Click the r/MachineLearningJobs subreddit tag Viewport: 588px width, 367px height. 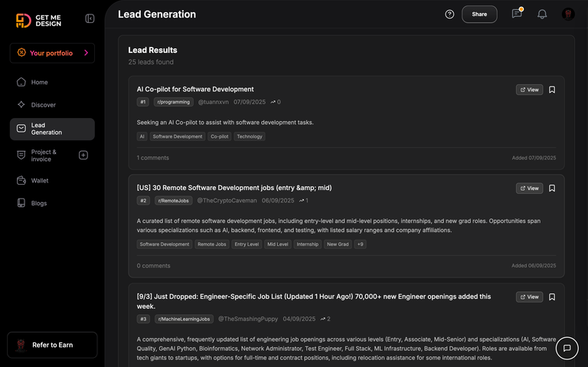(184, 319)
